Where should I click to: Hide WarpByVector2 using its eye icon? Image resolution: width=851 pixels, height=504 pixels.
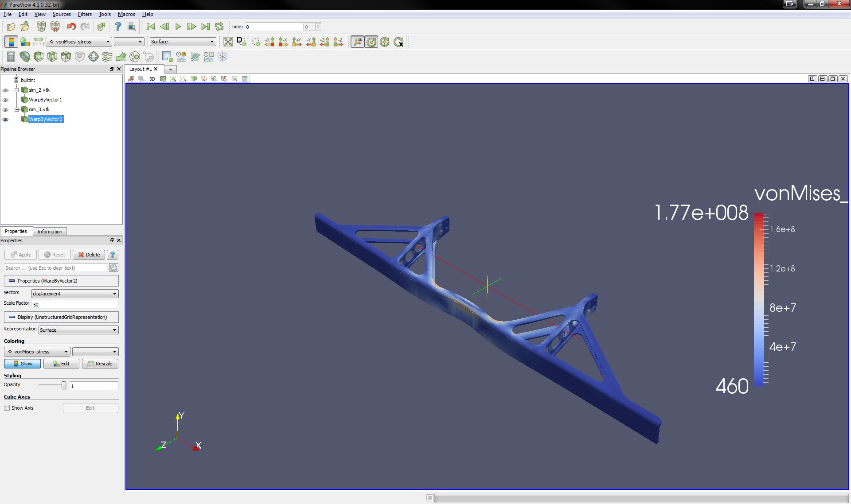coord(6,120)
